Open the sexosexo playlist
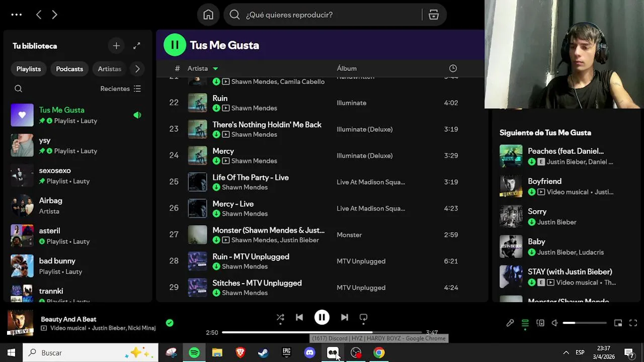Screen dimensions: 644x362 77,175
